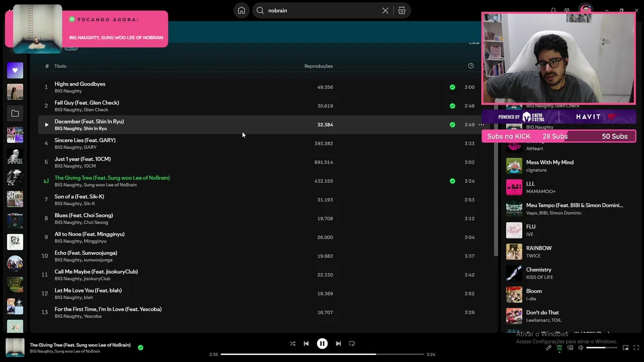Screen dimensions: 644x362
Task: Seek within the song progress bar
Action: coord(322,354)
